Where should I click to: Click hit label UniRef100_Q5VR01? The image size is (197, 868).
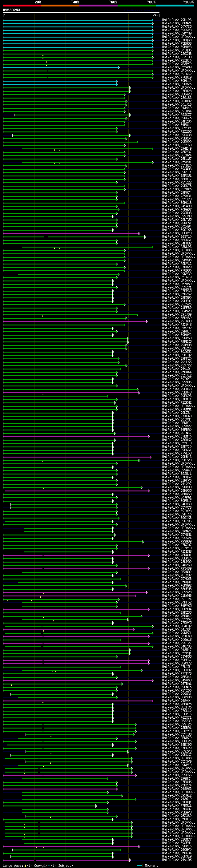177,162
